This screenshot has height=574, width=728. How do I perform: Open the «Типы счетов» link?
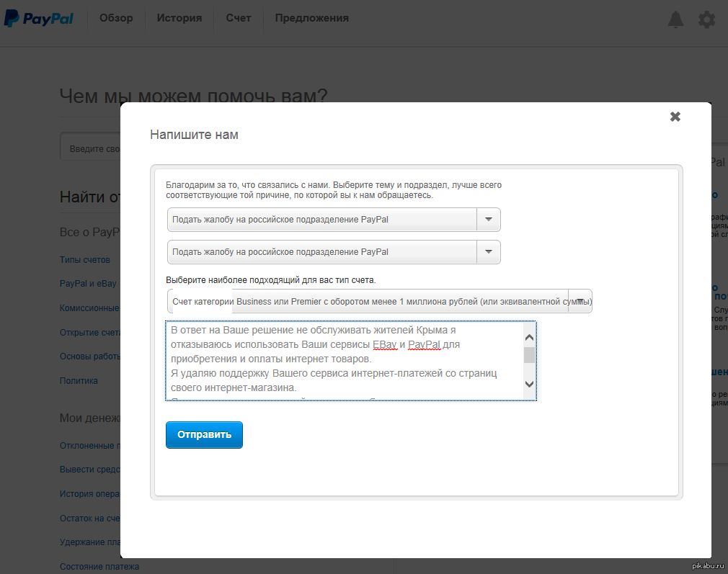[x=85, y=260]
